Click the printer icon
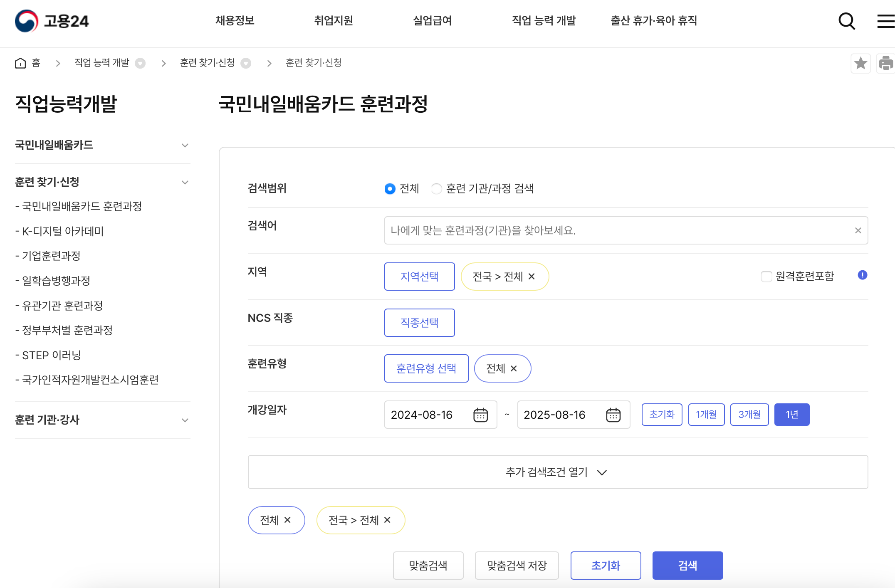Viewport: 895px width, 588px height. point(885,63)
